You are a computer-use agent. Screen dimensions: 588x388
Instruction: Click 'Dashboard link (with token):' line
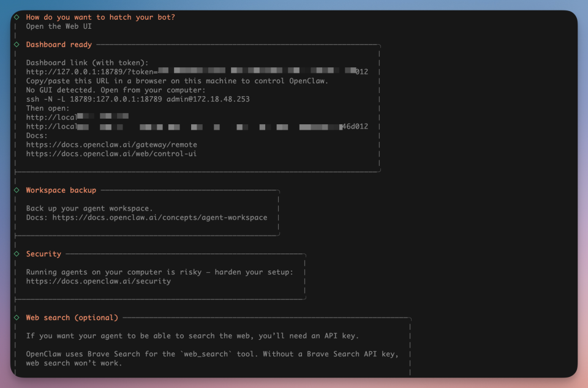coord(87,62)
